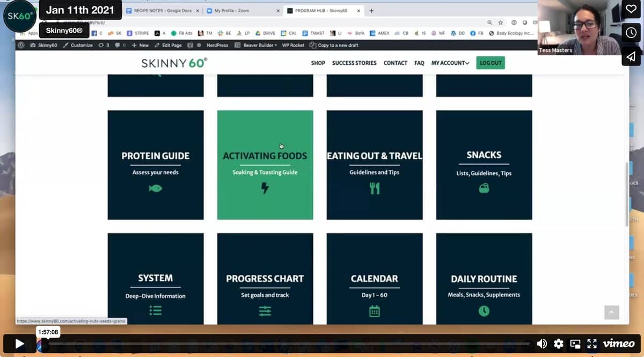Click the Tess Masters webcam thumbnail

(579, 27)
